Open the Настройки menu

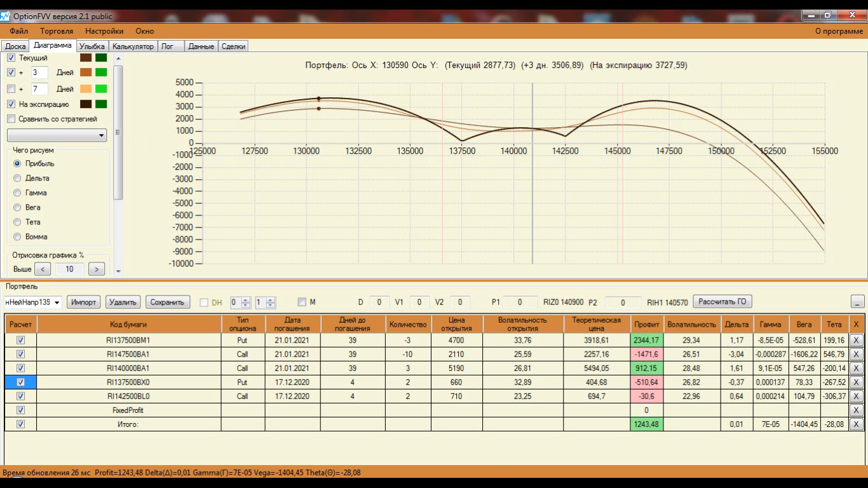[x=104, y=30]
